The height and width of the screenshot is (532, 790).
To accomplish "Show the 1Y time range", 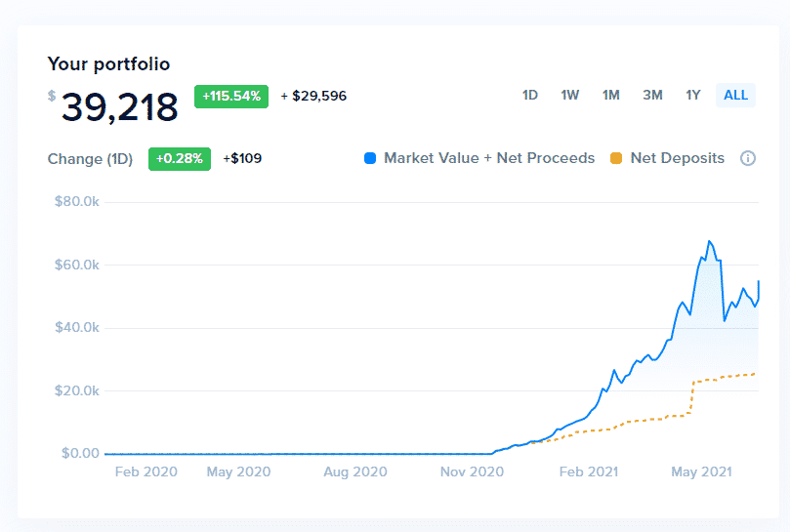I will [x=693, y=95].
